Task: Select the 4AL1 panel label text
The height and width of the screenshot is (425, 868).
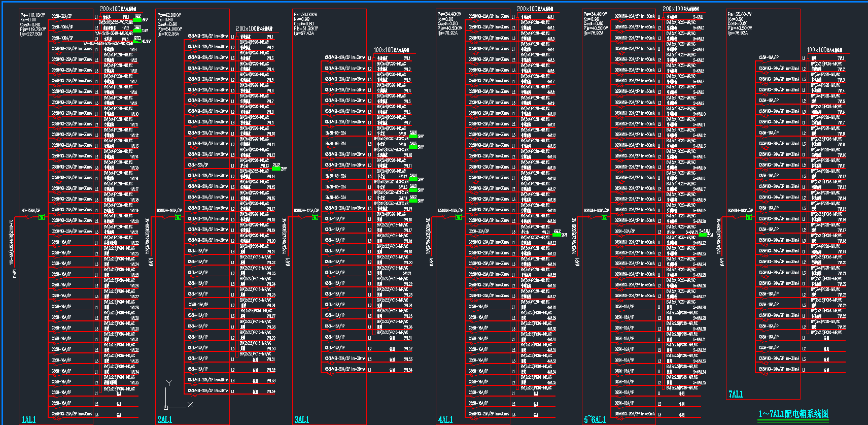Action: (445, 419)
